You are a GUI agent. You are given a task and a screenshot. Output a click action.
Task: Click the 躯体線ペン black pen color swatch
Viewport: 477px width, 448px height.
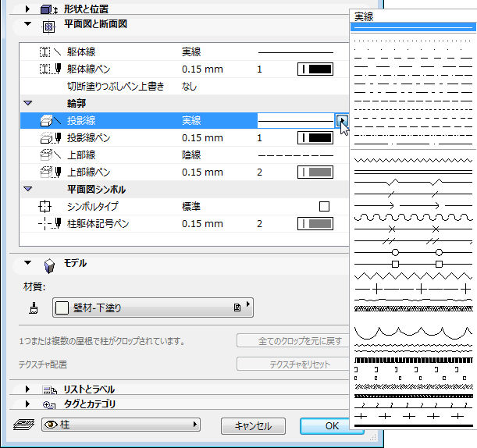coord(315,69)
